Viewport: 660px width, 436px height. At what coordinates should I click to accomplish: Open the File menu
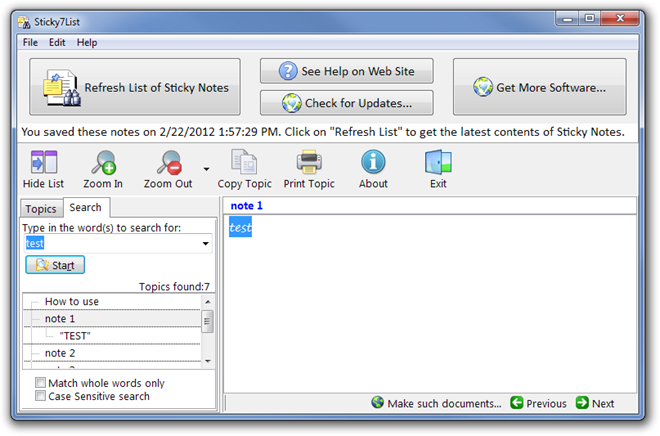pos(30,43)
